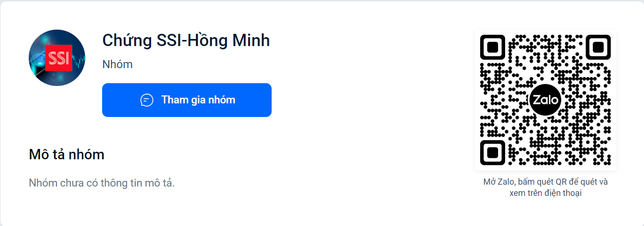644x226 pixels.
Task: Click the "Nhóm" label under the title
Action: 117,64
